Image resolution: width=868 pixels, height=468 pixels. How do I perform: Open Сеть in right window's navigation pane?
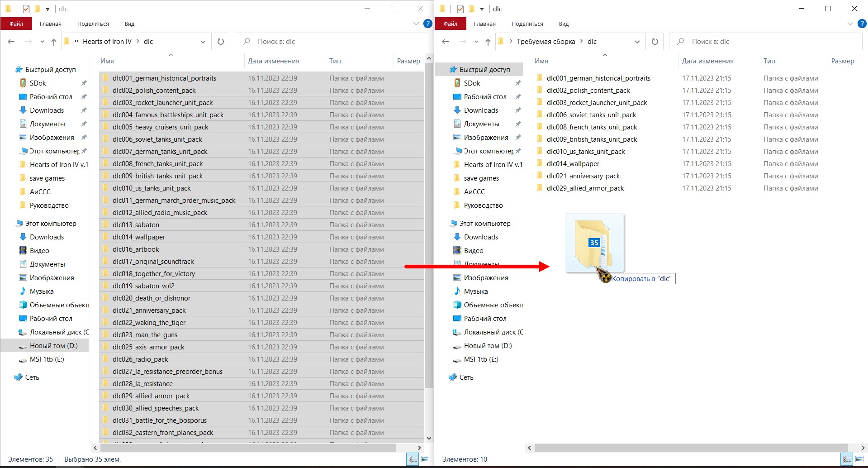coord(466,377)
